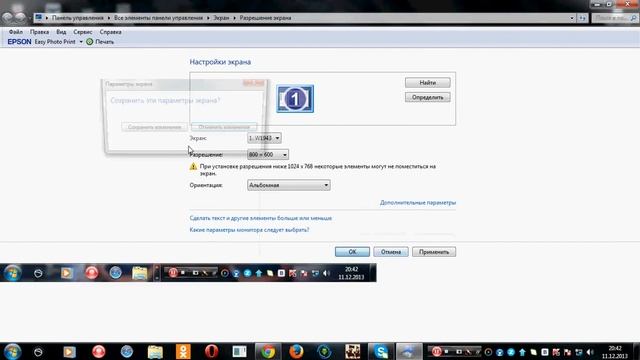Click the Применить button
This screenshot has width=640, height=360.
coord(434,252)
